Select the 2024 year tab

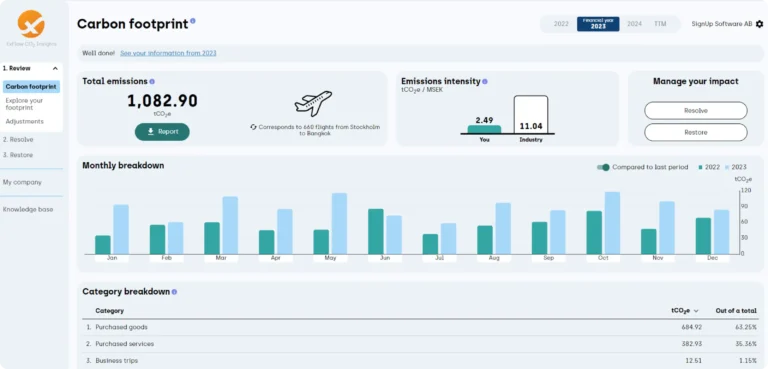pos(634,24)
